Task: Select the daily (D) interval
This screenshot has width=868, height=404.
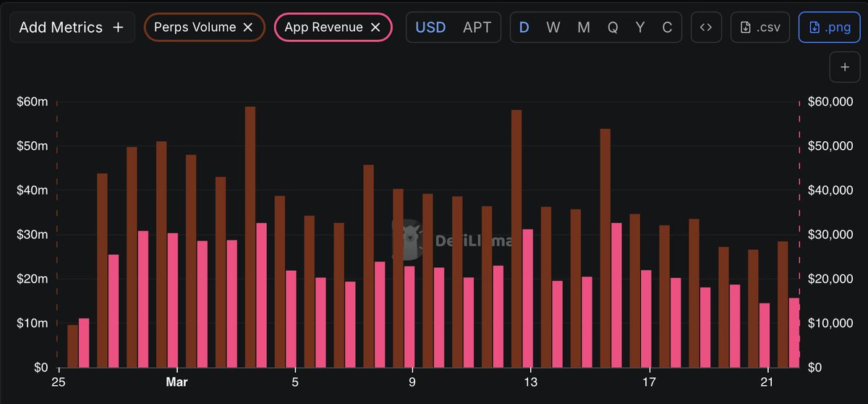Action: 524,28
